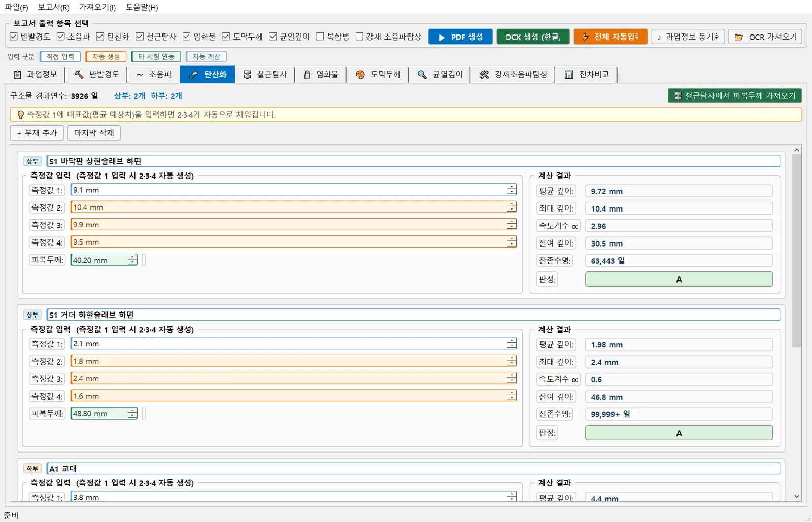The height and width of the screenshot is (522, 812).
Task: Click the bottle icon on 염화물 tab
Action: (307, 75)
